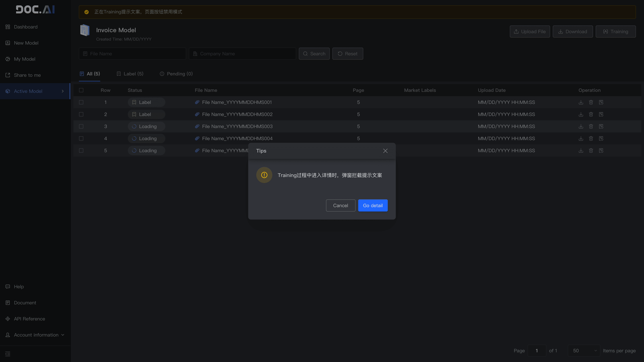The width and height of the screenshot is (644, 362).
Task: Click the paperclip icon of File Name_YYYYMMDDHMS004
Action: (197, 138)
